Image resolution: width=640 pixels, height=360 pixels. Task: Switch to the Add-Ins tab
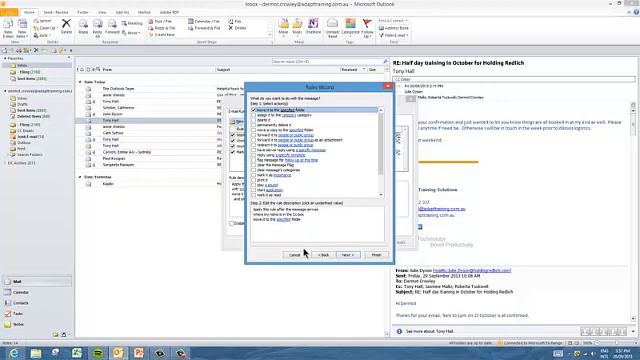click(122, 13)
